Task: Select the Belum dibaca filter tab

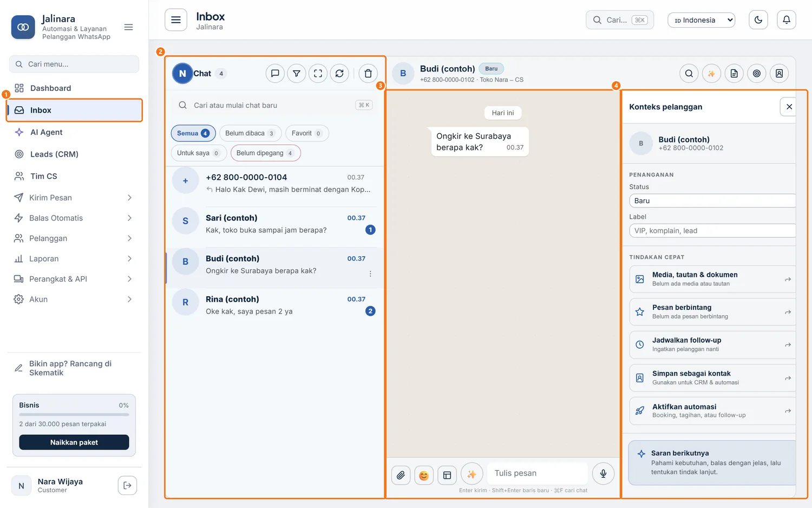Action: [x=250, y=133]
